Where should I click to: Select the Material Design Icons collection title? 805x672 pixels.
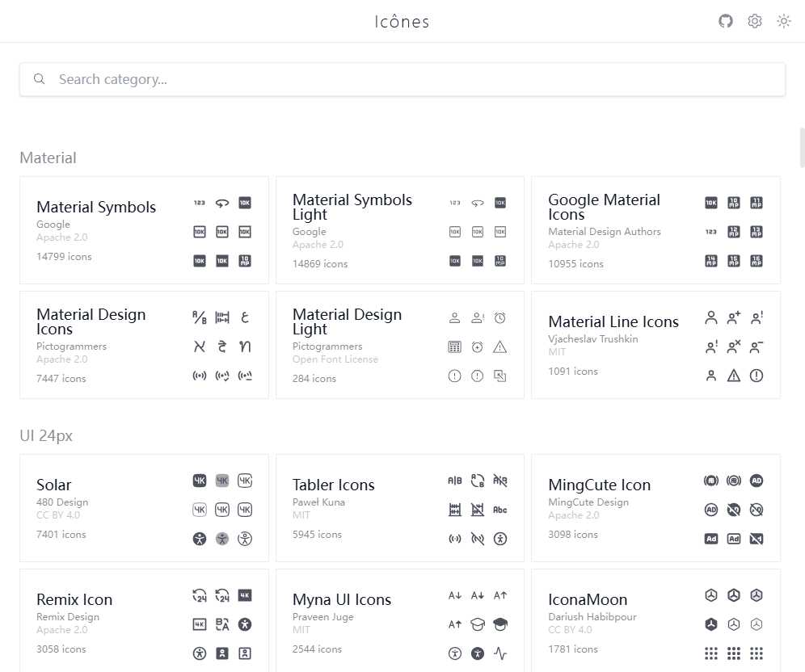(x=91, y=321)
